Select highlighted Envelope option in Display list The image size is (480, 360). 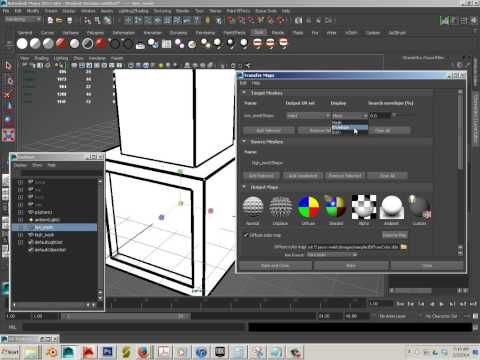(x=350, y=127)
